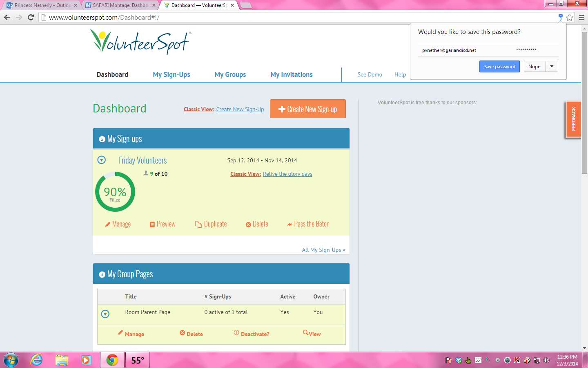Click the Create New Sign-up orange button
The height and width of the screenshot is (368, 588).
(308, 109)
